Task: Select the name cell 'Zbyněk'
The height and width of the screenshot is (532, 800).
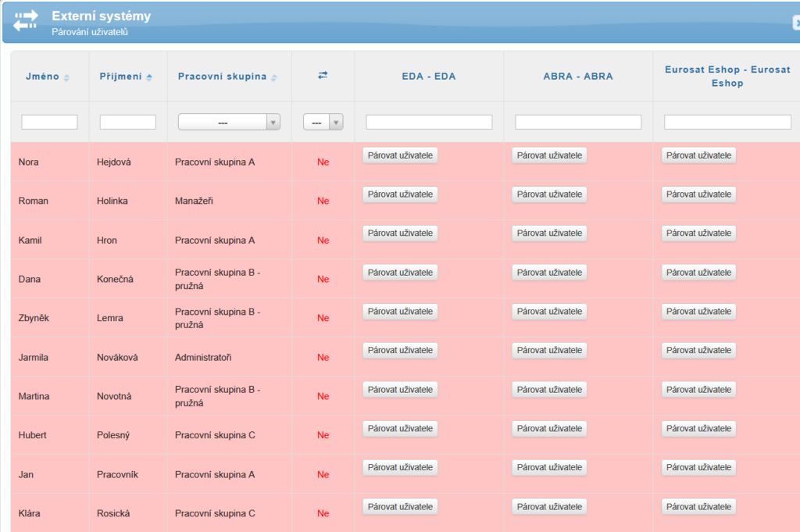Action: pos(34,318)
